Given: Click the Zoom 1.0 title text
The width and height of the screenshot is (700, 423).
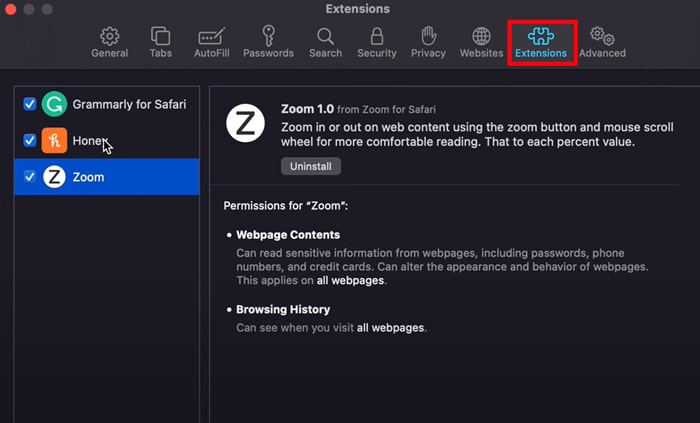Looking at the screenshot, I should tap(307, 109).
